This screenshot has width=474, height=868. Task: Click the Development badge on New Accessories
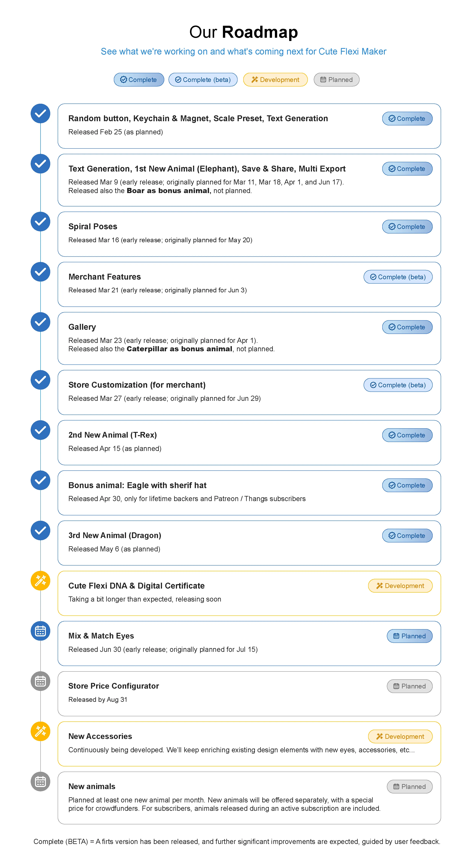pyautogui.click(x=400, y=737)
